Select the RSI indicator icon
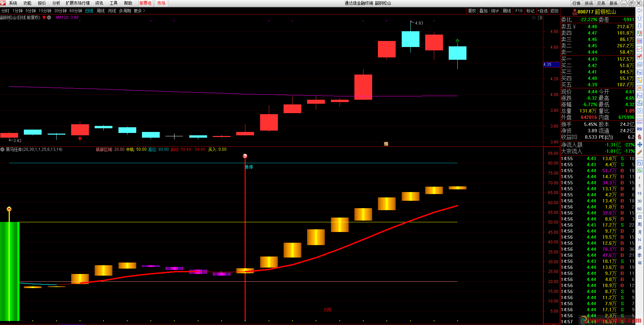Image resolution: width=644 pixels, height=325 pixels. [x=640, y=129]
